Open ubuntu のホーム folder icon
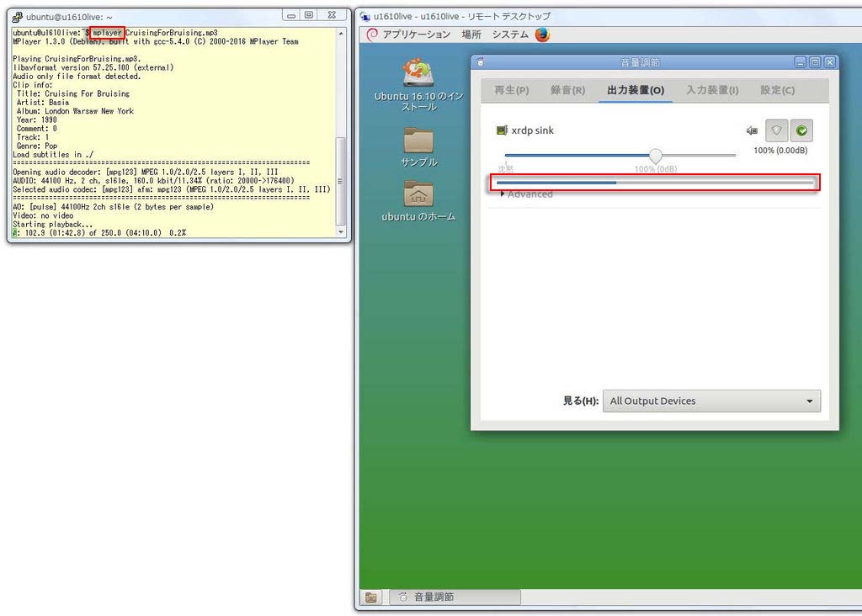 (x=418, y=201)
